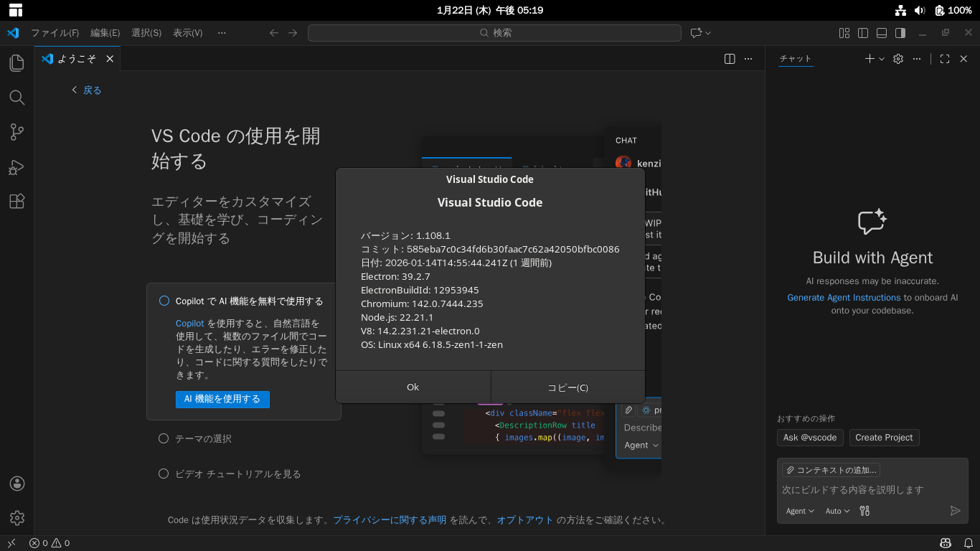Open the プライバシーに関する声明 link
Viewport: 980px width, 551px height.
[390, 520]
